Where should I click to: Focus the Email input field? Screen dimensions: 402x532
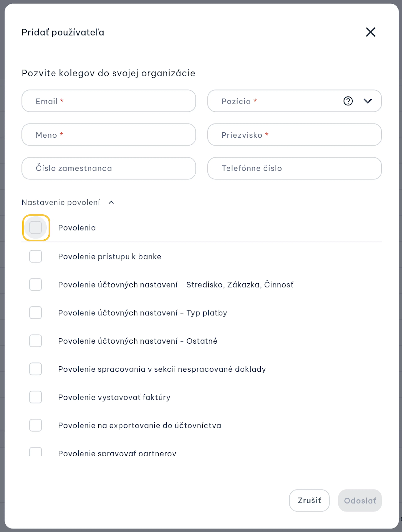point(109,101)
